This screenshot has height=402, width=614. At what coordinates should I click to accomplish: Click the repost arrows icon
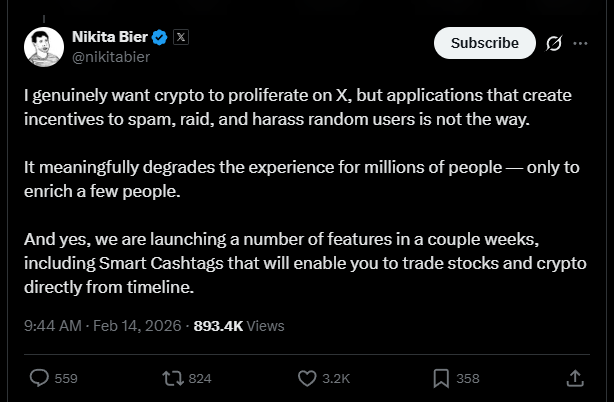pos(172,378)
